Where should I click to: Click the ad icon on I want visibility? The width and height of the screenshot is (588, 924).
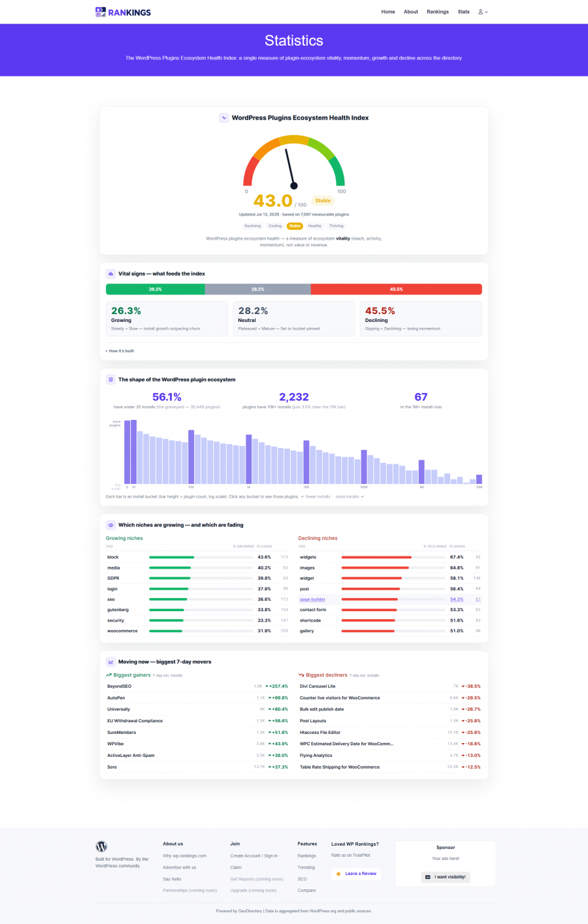pos(428,877)
